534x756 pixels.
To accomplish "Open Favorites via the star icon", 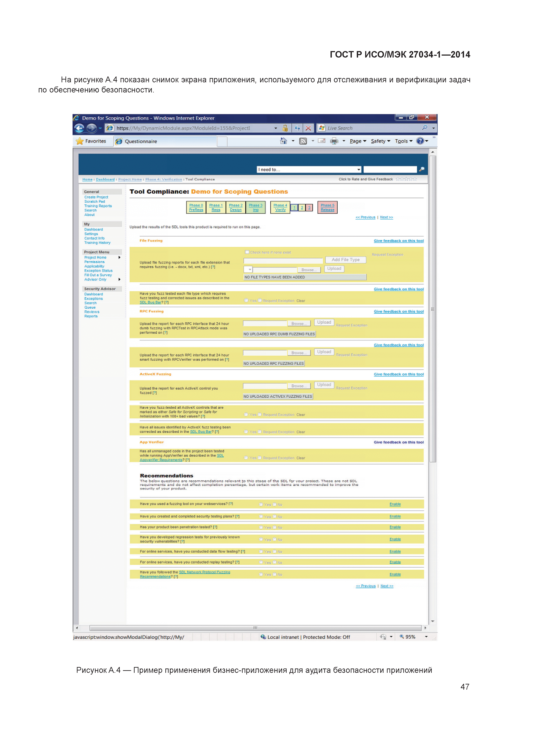I will (x=80, y=141).
